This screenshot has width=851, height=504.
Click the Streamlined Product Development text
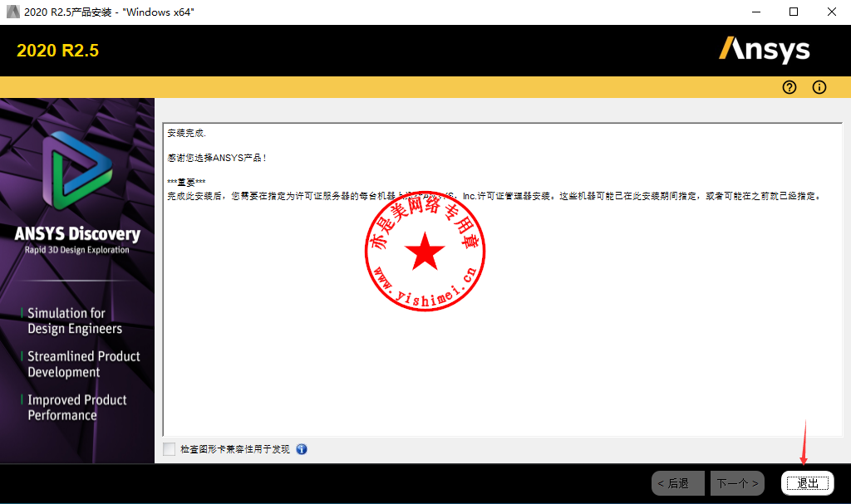tap(84, 364)
